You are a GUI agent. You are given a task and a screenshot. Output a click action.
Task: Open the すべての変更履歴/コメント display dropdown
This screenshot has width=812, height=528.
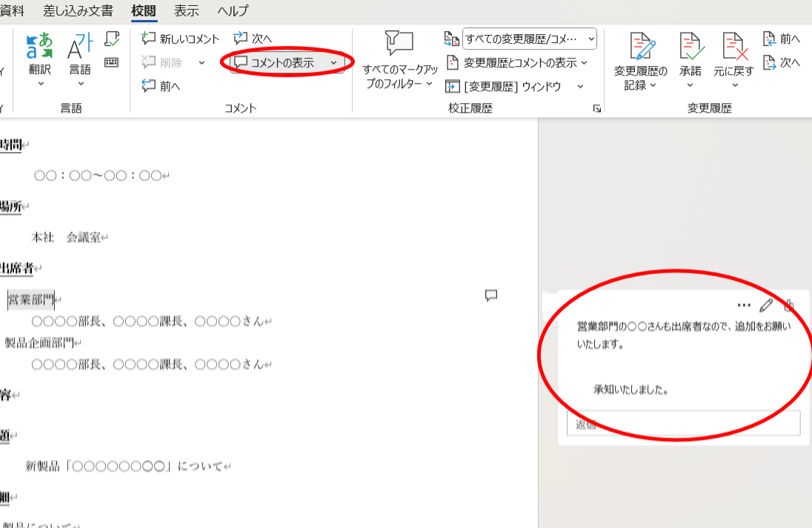coord(528,39)
